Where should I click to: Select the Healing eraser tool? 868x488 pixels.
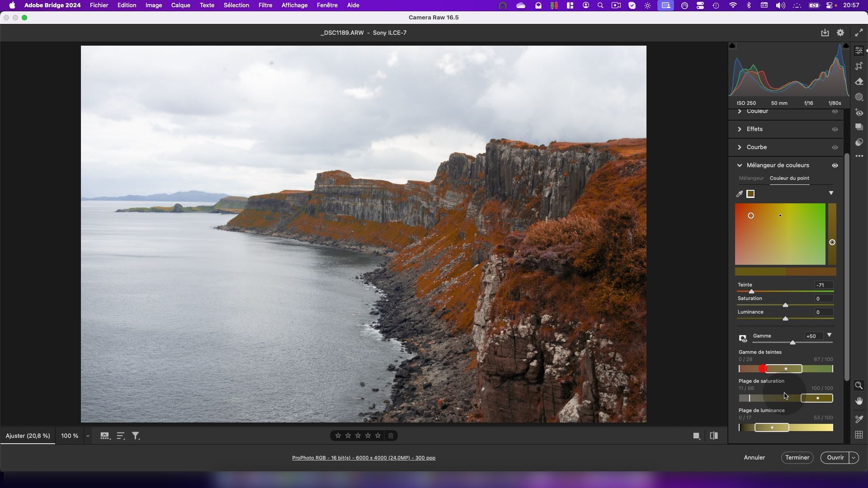click(859, 81)
